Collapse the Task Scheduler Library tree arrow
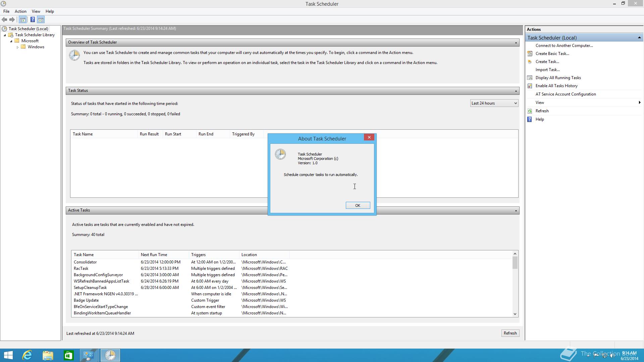Image resolution: width=644 pixels, height=362 pixels. tap(5, 35)
